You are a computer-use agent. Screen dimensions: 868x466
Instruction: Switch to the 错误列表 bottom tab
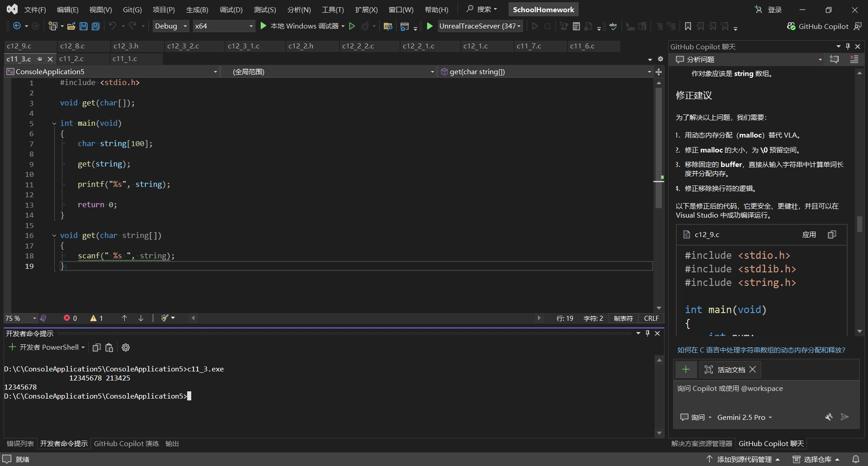[20, 444]
